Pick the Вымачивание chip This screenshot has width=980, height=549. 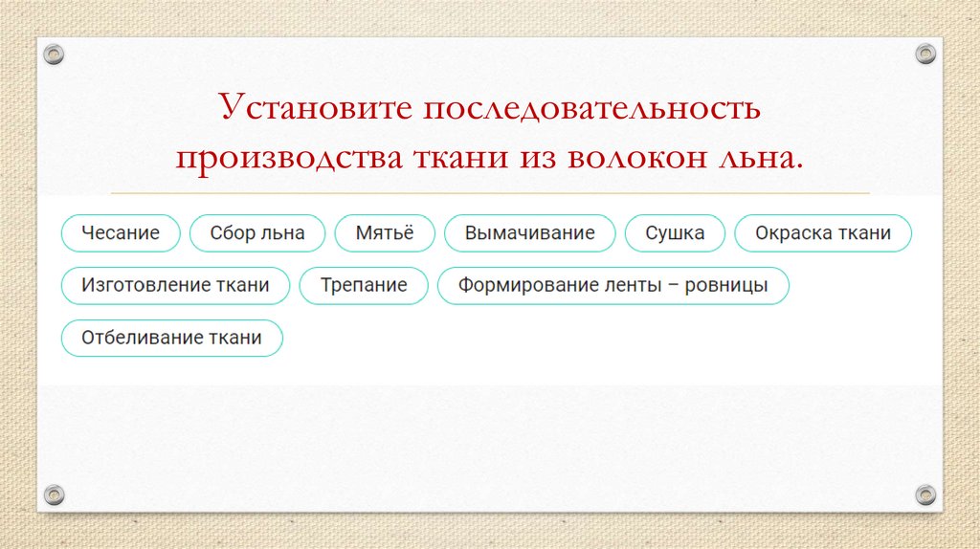(530, 233)
